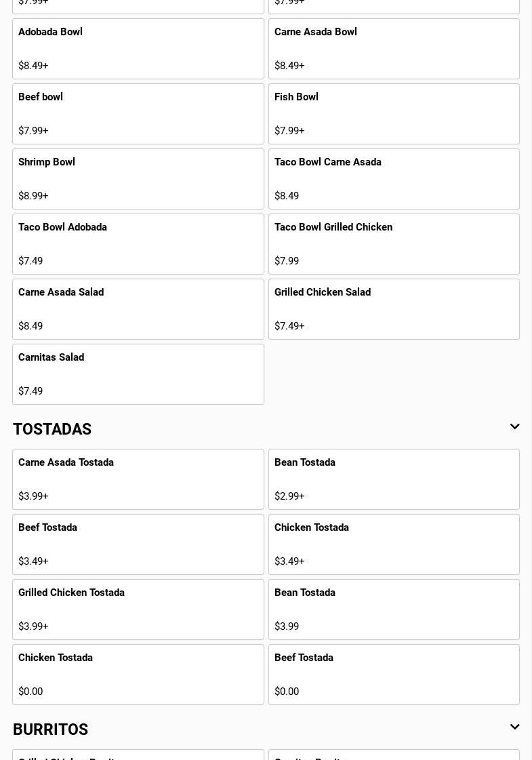Select the $3.49+ Beef Tostada
This screenshot has width=532, height=760.
click(138, 544)
